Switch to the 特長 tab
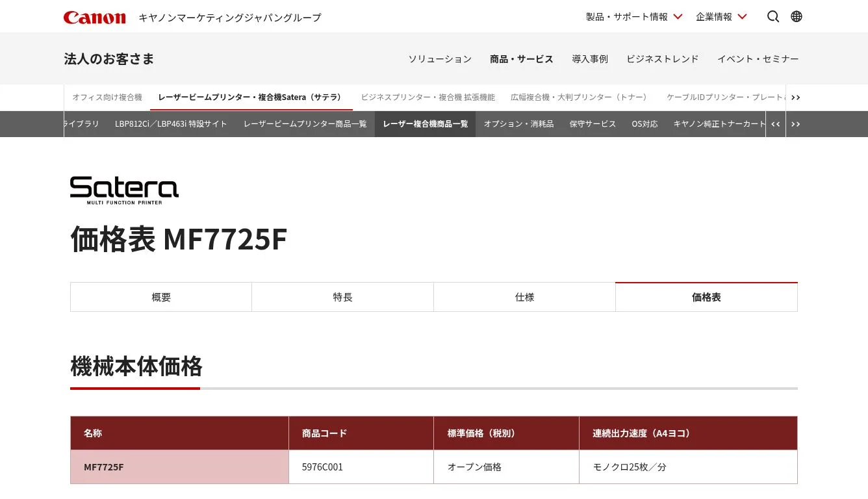This screenshot has height=499, width=868. pyautogui.click(x=342, y=298)
